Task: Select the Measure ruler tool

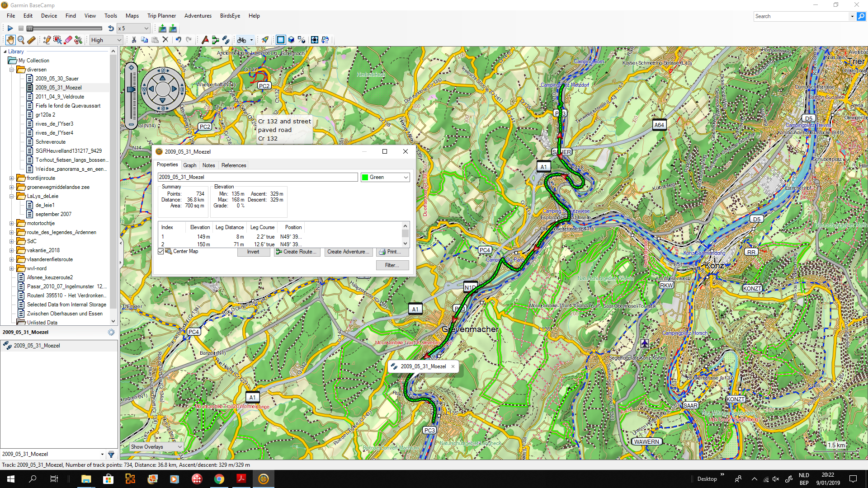Action: coord(31,40)
